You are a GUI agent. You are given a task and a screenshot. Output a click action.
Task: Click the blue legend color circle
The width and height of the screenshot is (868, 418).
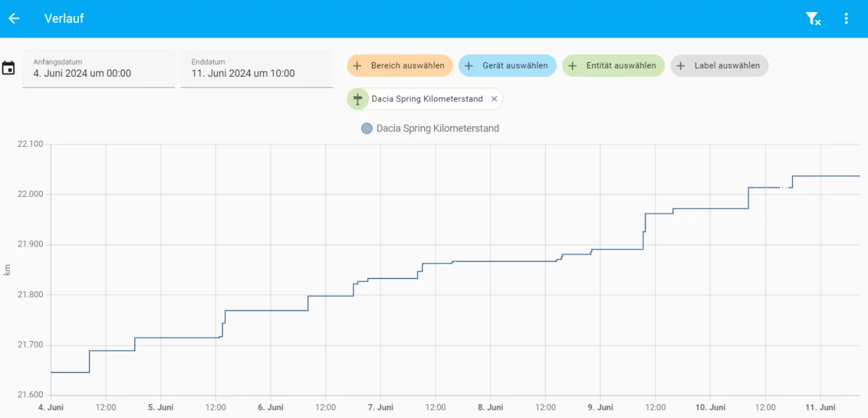point(367,128)
